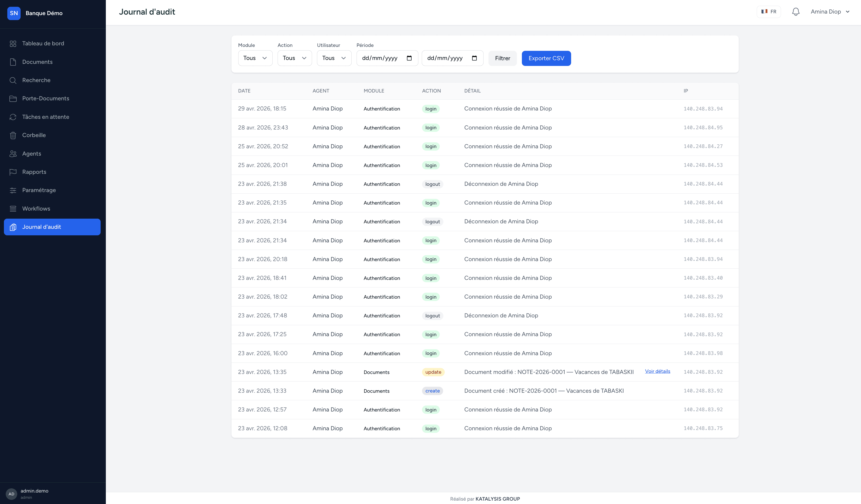Screen dimensions: 861x504
Task: Click IP address 140.248.83.98
Action: 703,353
